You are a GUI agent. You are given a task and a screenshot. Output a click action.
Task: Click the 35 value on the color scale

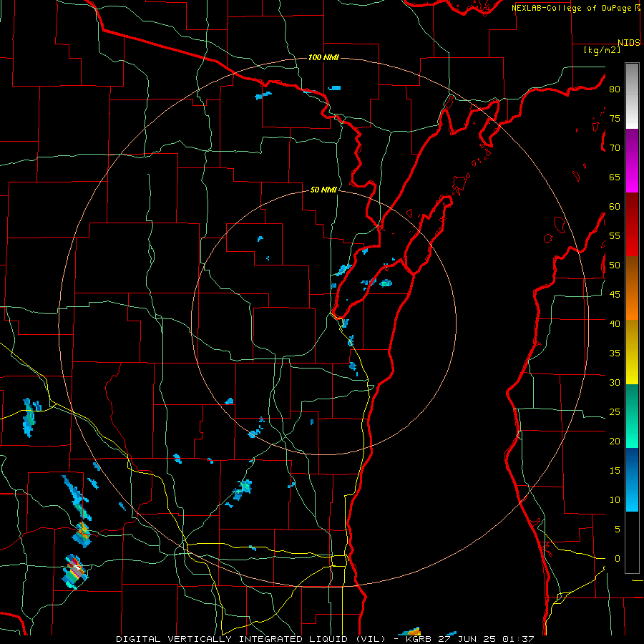[x=615, y=353]
